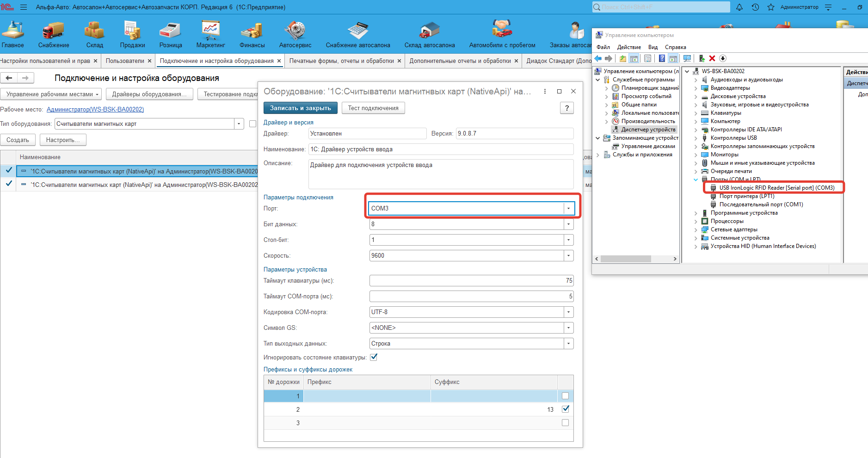Toggle the checkbox next to Тип оборудования field
The image size is (868, 458).
[252, 124]
